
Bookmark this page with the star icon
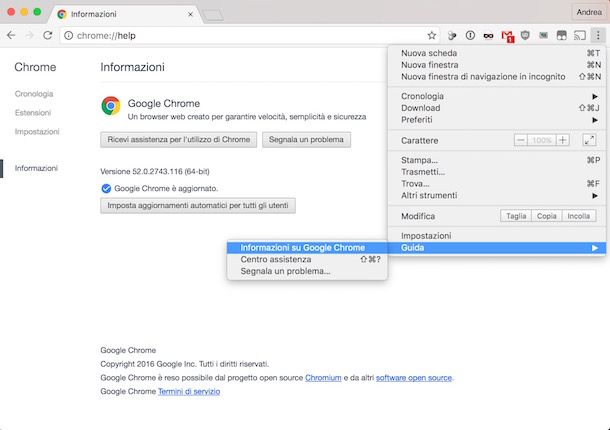tap(431, 36)
